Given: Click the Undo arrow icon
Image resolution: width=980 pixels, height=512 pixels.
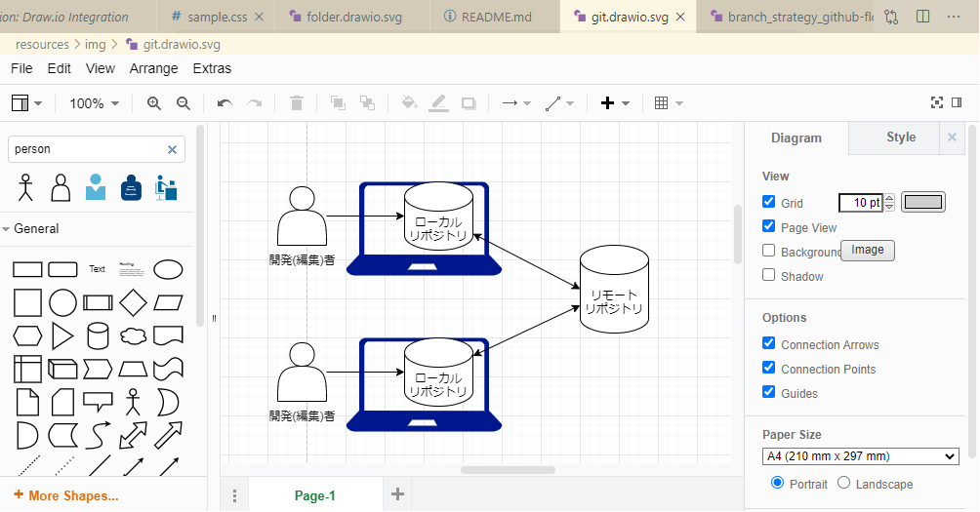Looking at the screenshot, I should coord(225,103).
